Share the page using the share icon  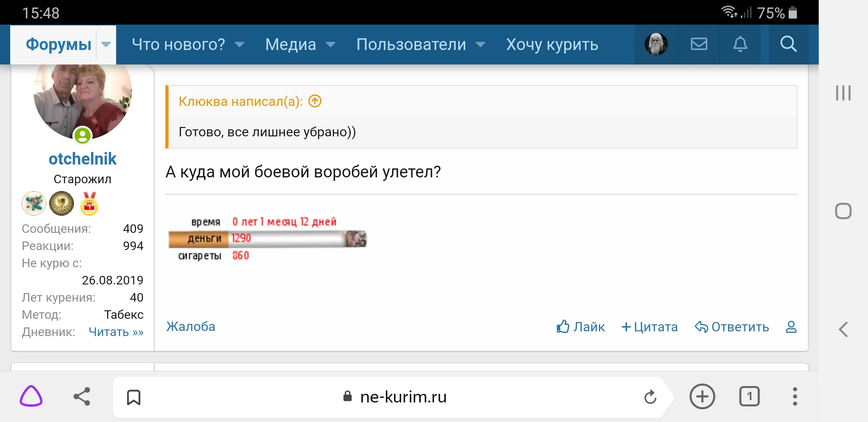point(81,397)
